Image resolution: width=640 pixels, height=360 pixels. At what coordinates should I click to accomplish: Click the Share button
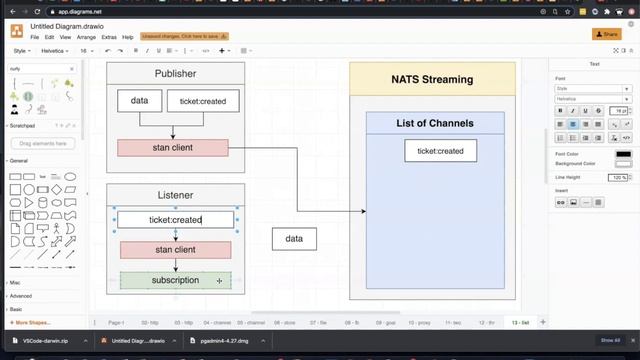point(607,34)
